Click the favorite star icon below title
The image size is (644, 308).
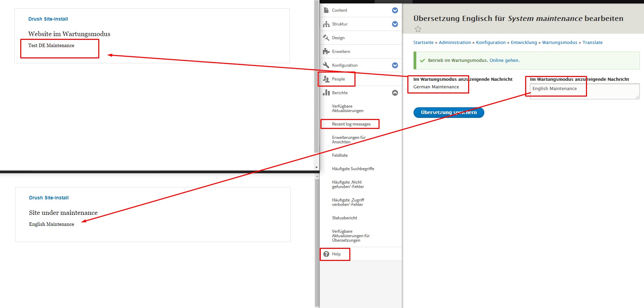418,29
